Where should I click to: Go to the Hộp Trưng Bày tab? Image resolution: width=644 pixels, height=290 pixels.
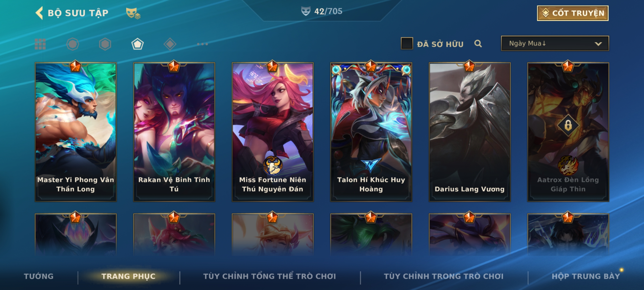pyautogui.click(x=586, y=276)
